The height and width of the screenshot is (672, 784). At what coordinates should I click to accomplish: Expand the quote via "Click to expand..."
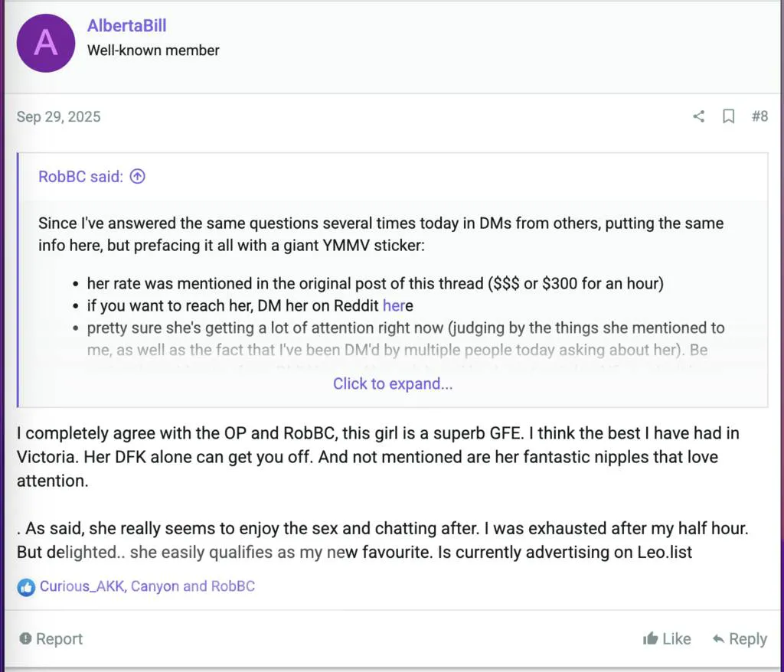coord(393,383)
